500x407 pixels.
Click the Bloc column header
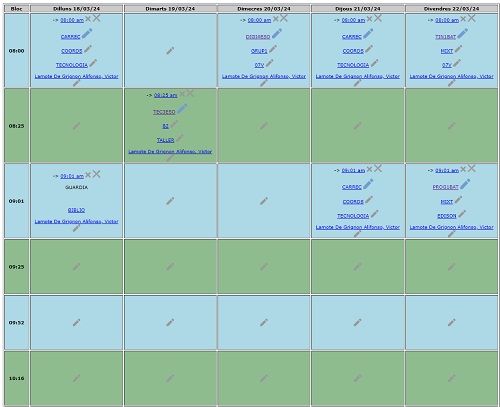16,9
